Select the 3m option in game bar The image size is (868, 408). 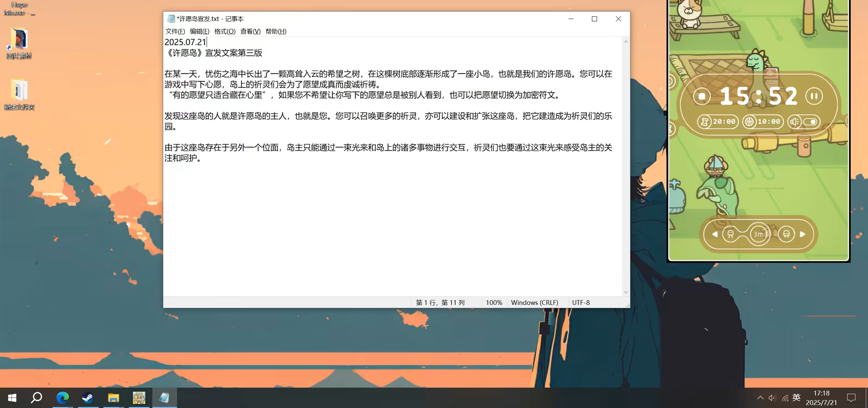[x=758, y=234]
